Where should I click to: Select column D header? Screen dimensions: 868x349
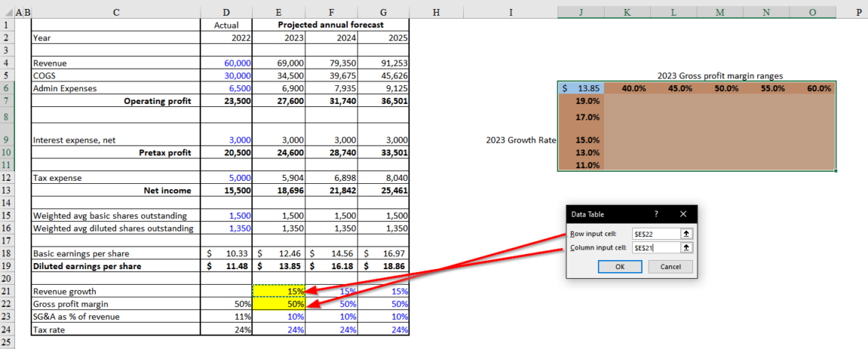click(x=227, y=12)
